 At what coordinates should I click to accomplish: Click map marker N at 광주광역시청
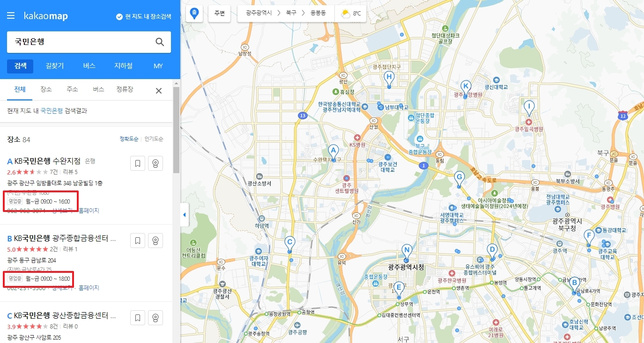[x=407, y=251]
